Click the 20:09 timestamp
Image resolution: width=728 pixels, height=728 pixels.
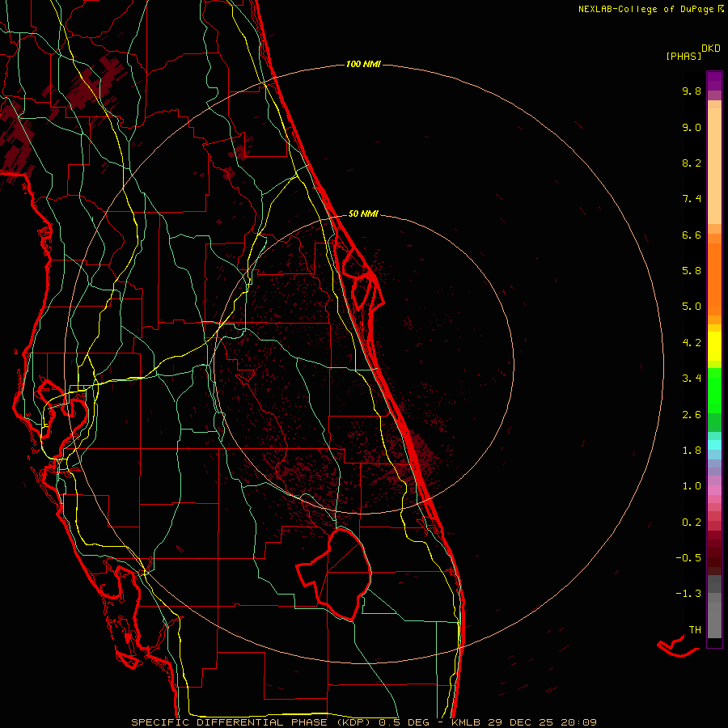(578, 722)
